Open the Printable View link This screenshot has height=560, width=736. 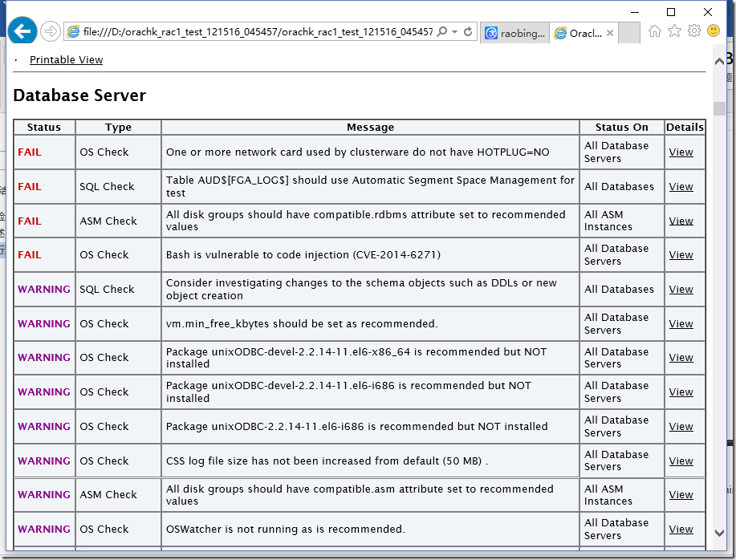point(66,59)
